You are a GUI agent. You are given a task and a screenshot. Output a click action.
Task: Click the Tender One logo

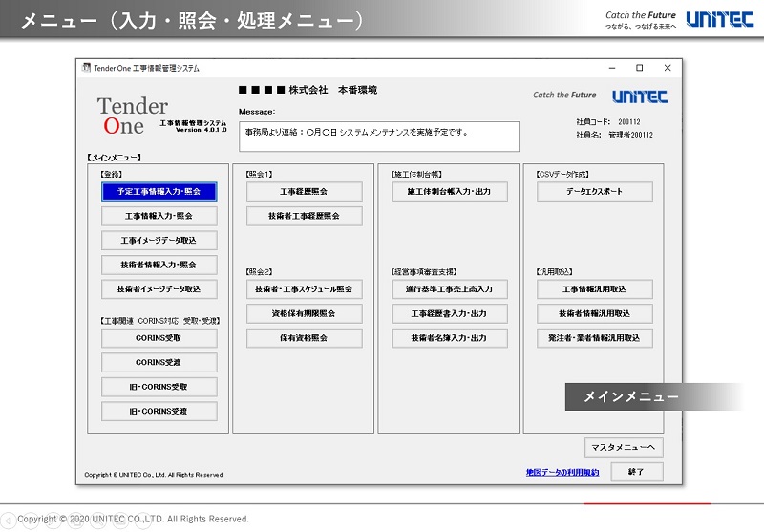click(x=133, y=116)
